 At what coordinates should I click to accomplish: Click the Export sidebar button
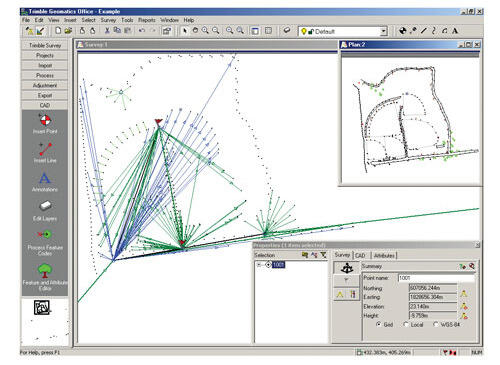coord(45,95)
